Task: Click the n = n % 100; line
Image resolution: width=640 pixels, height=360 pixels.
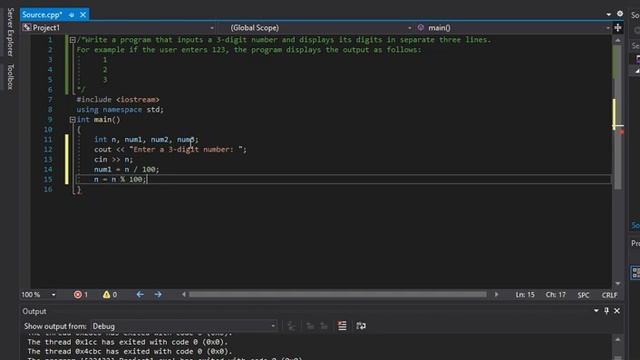Action: point(120,180)
